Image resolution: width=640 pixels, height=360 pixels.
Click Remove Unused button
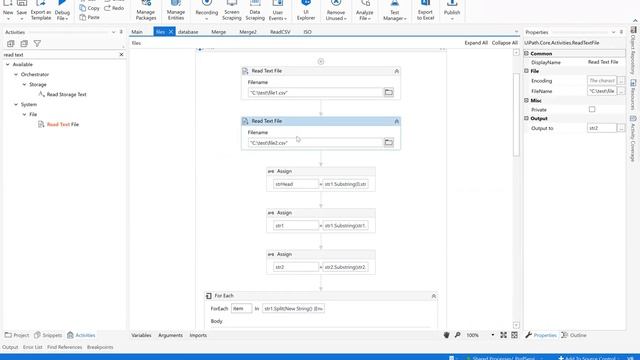[336, 11]
